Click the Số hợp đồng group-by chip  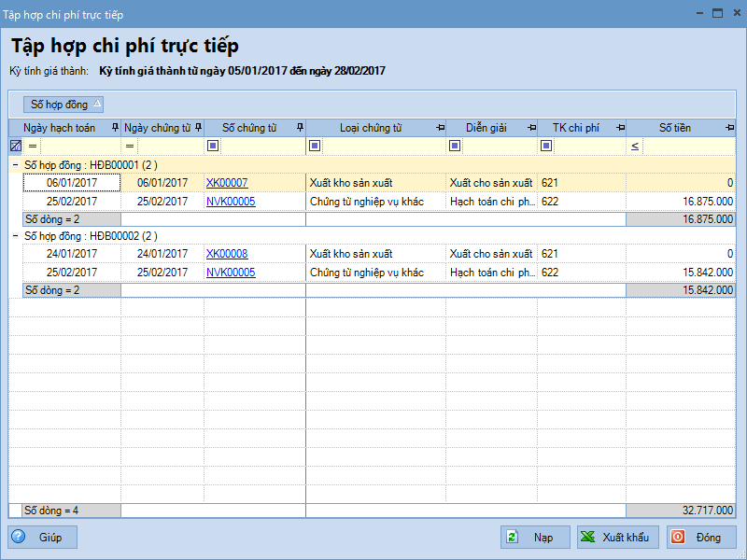click(63, 104)
